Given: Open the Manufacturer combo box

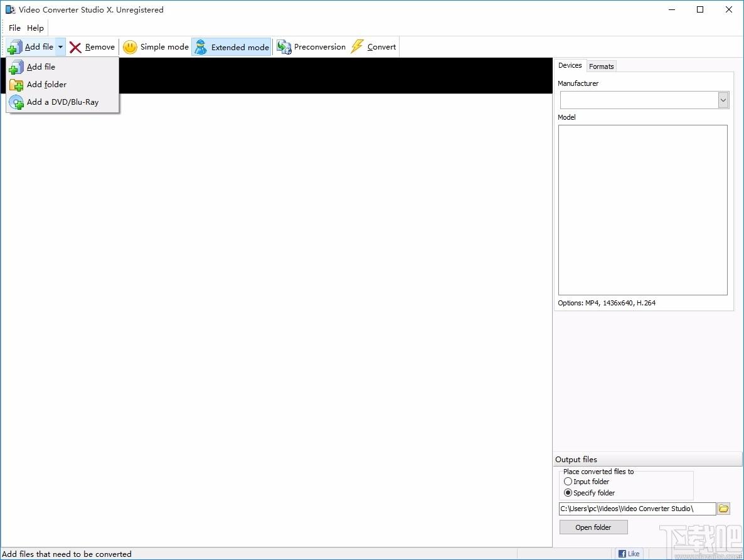Looking at the screenshot, I should pyautogui.click(x=644, y=100).
